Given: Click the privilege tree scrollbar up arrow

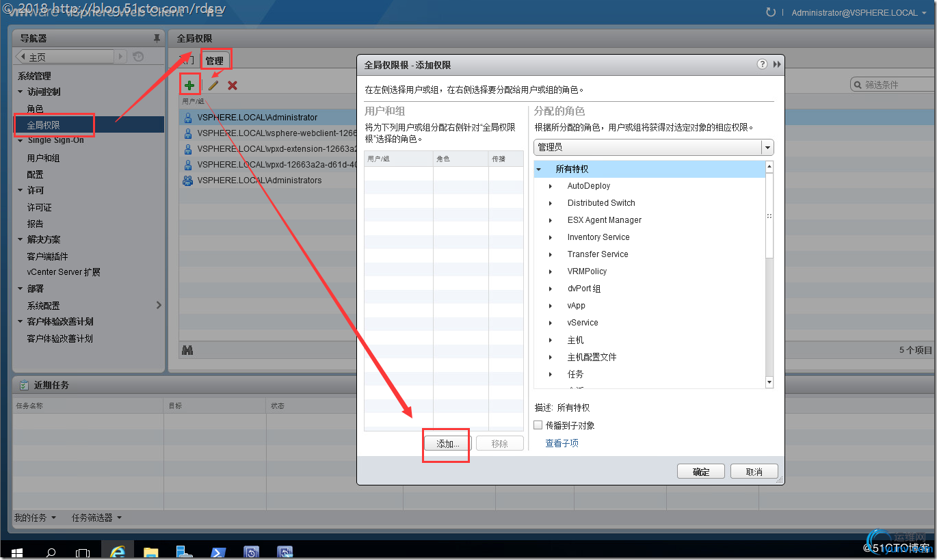Looking at the screenshot, I should coord(769,167).
